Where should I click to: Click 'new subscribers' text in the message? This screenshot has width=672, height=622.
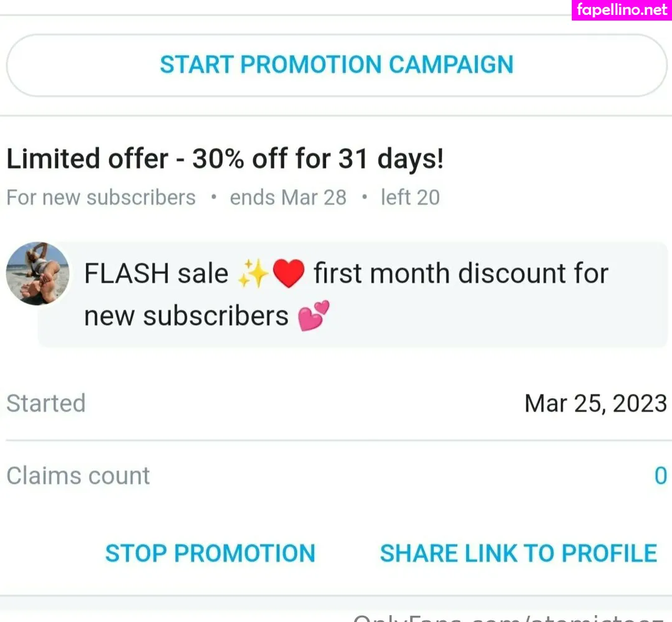[186, 316]
